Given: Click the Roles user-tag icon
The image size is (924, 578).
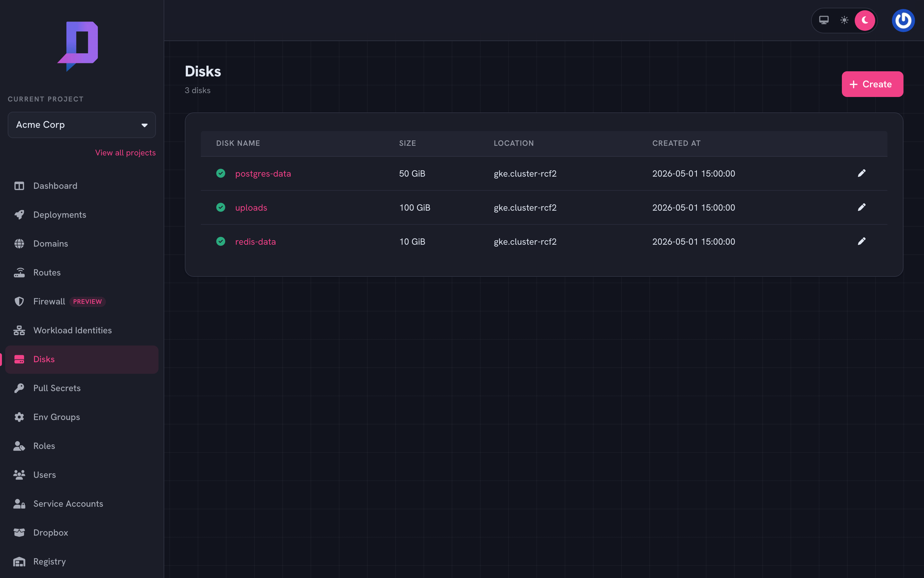Looking at the screenshot, I should click(19, 446).
